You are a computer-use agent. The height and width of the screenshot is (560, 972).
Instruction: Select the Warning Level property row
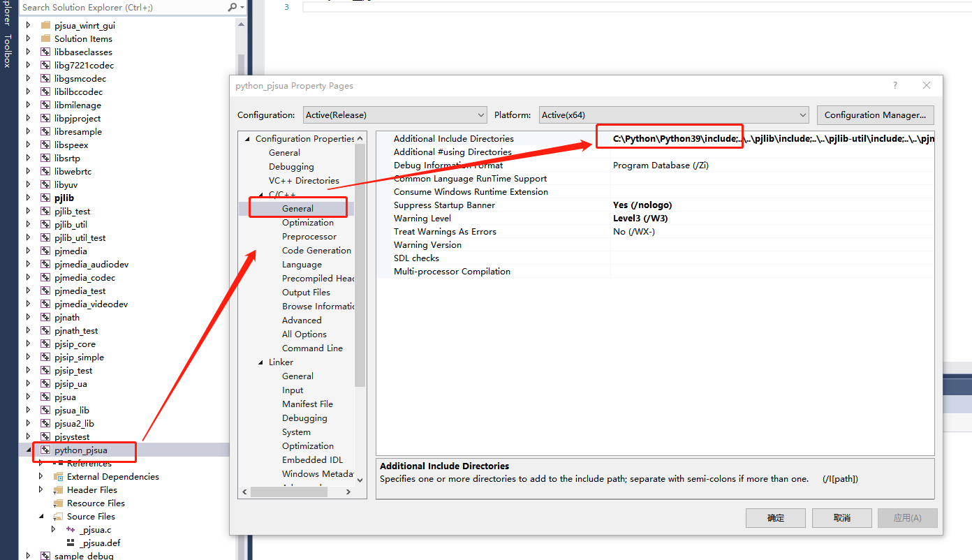click(655, 218)
